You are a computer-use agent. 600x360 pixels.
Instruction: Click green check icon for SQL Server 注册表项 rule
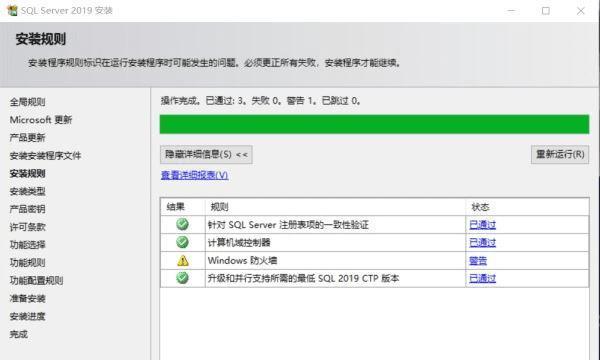click(183, 224)
